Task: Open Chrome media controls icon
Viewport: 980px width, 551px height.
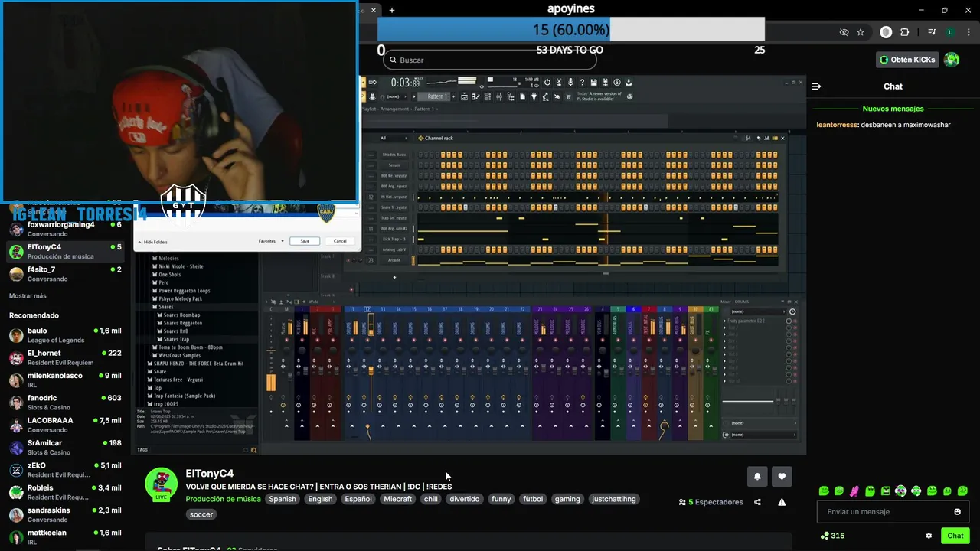Action: (932, 32)
